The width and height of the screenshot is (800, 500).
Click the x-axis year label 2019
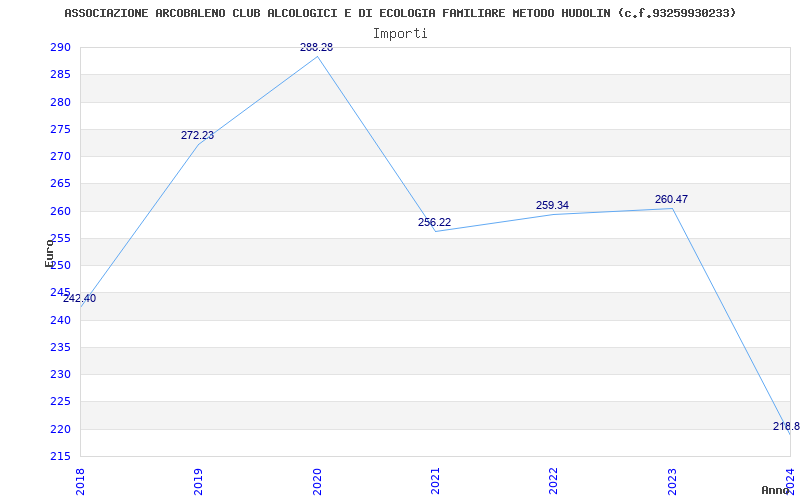[198, 480]
